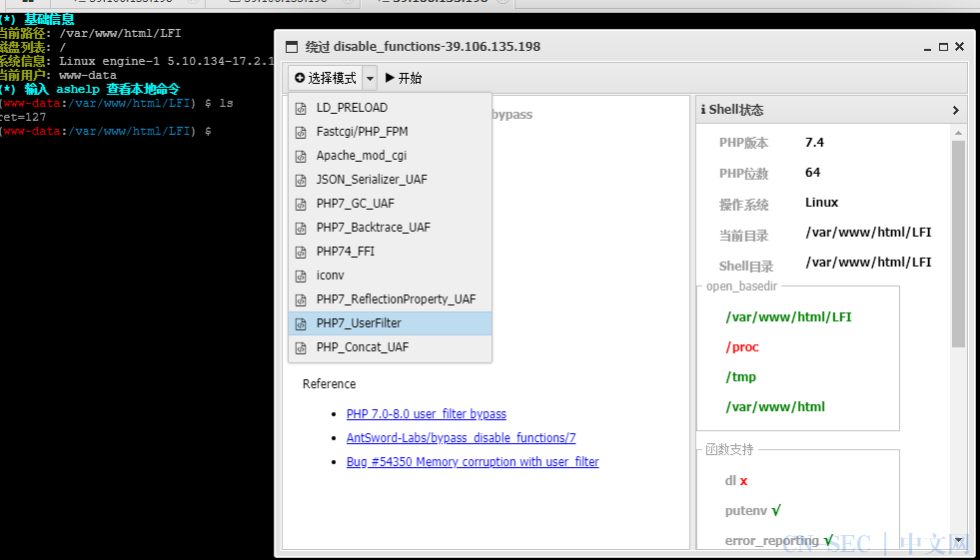The image size is (980, 560).
Task: Click the file icon beside LD_PRELOAD
Action: coord(302,108)
